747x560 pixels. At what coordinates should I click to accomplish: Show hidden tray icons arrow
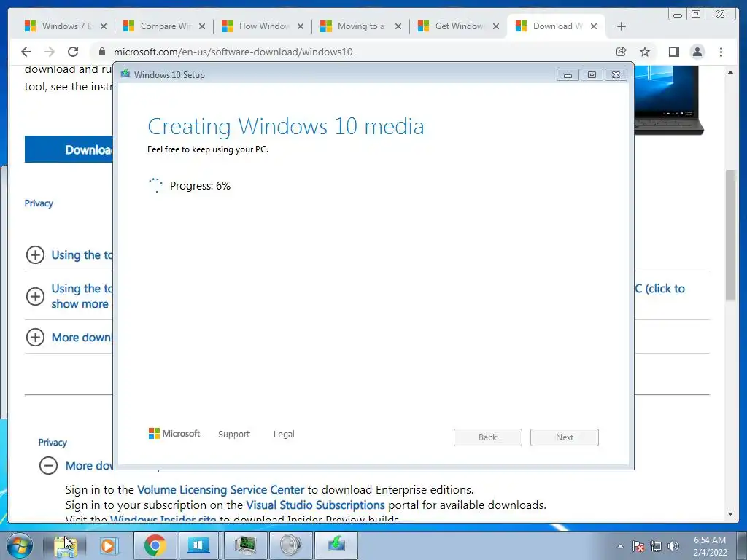coord(620,546)
